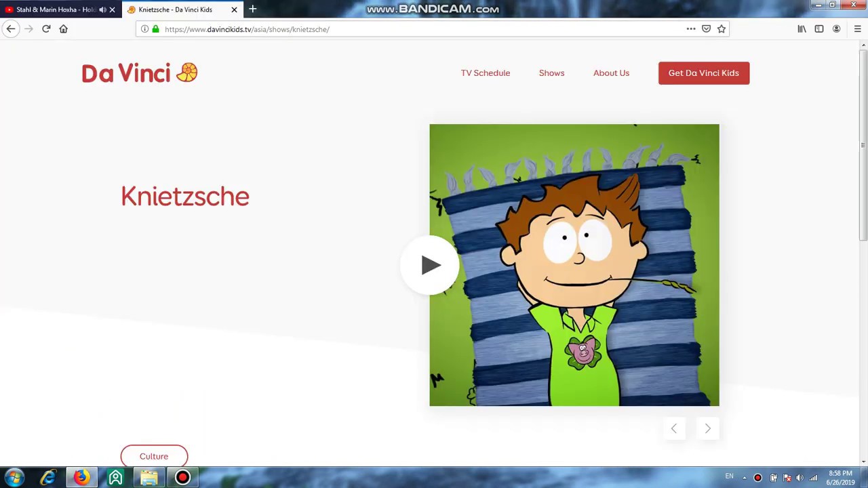Viewport: 868px width, 488px height.
Task: Close the Knietzsche - Da Vinci Kids tab
Action: [234, 9]
